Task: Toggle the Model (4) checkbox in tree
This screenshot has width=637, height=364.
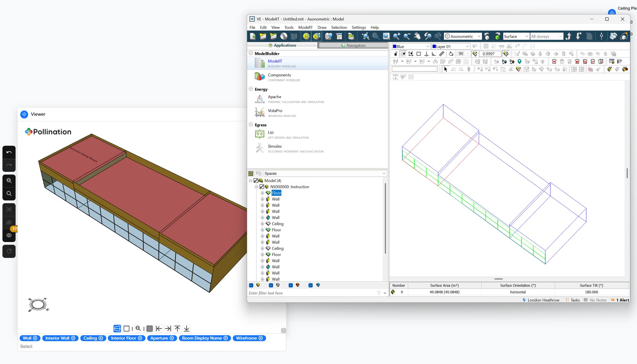Action: pos(256,181)
